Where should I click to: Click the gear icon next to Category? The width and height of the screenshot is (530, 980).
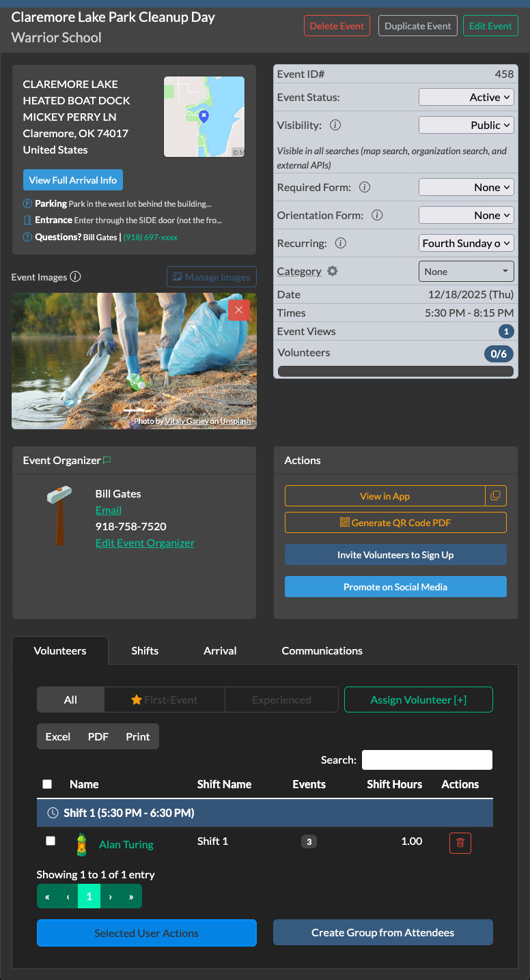coord(333,271)
